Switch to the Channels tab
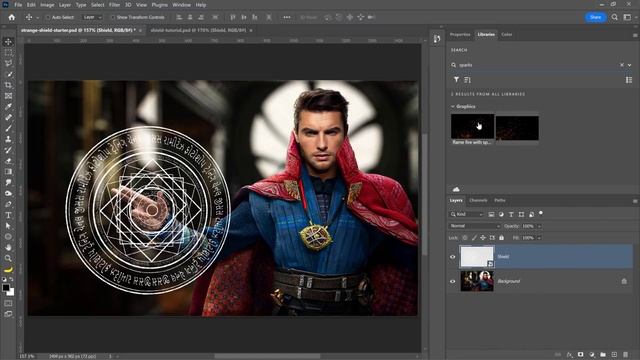Image resolution: width=640 pixels, height=360 pixels. [478, 200]
